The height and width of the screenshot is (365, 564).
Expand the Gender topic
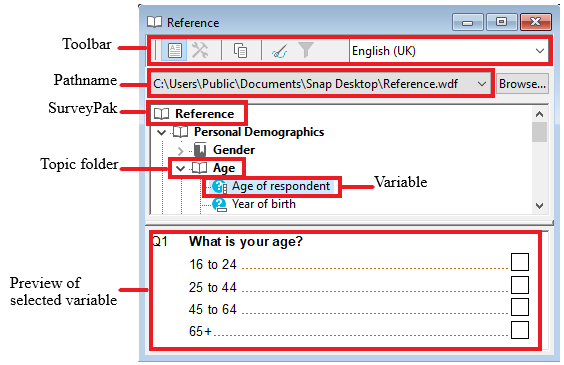(181, 151)
